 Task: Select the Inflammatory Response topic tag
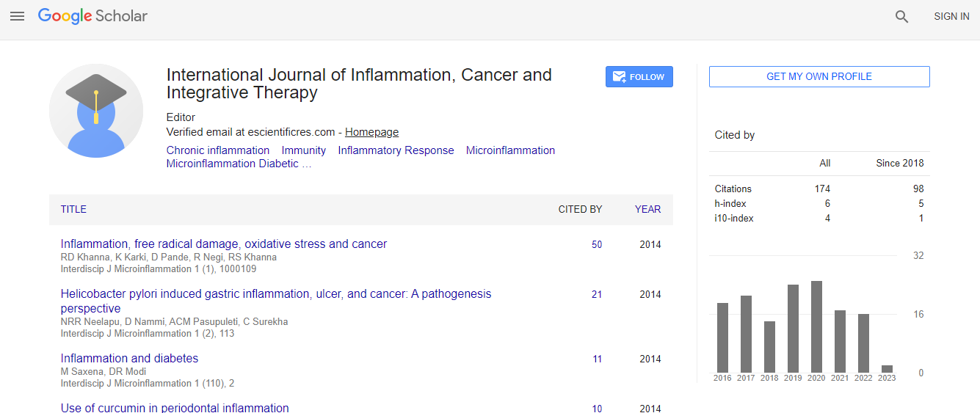tap(396, 150)
